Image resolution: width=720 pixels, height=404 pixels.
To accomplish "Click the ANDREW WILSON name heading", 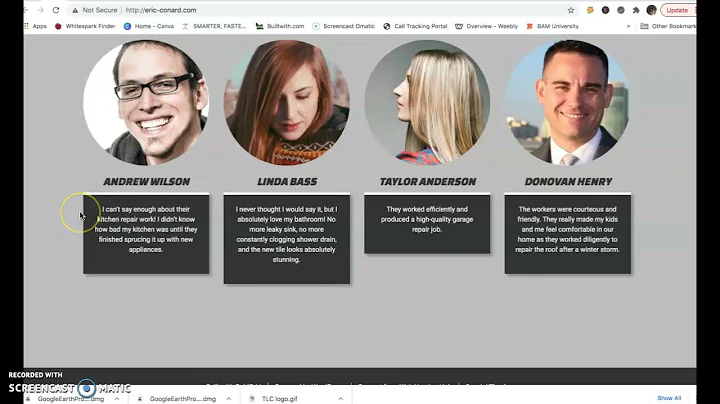I will coord(146,181).
